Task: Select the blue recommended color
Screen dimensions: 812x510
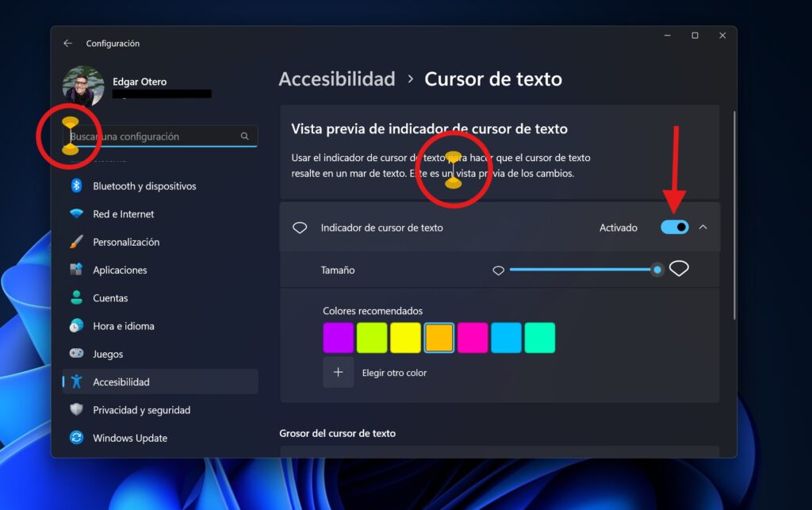Action: (506, 338)
